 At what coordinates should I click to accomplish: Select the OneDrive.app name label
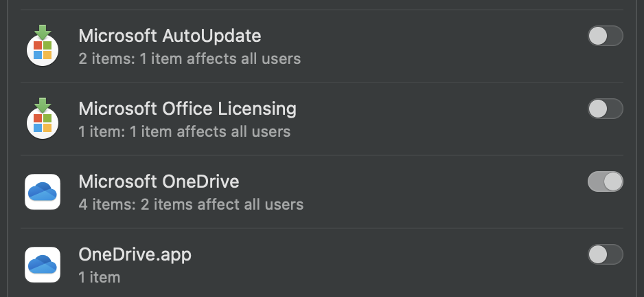(135, 254)
